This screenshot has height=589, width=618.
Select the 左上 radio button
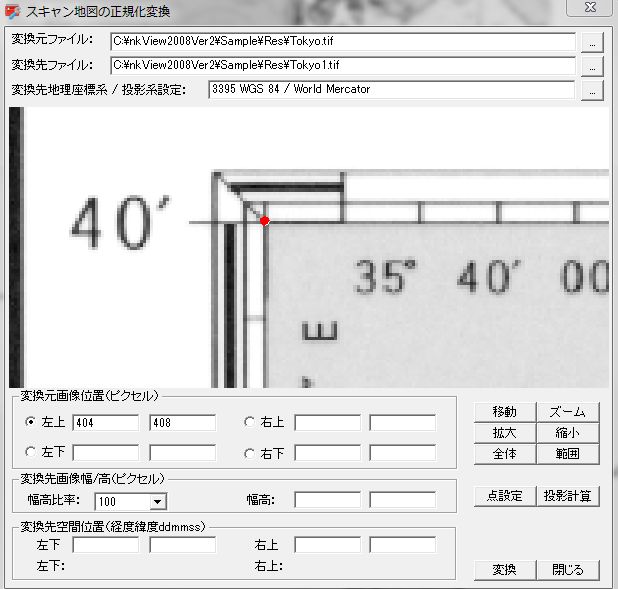30,422
